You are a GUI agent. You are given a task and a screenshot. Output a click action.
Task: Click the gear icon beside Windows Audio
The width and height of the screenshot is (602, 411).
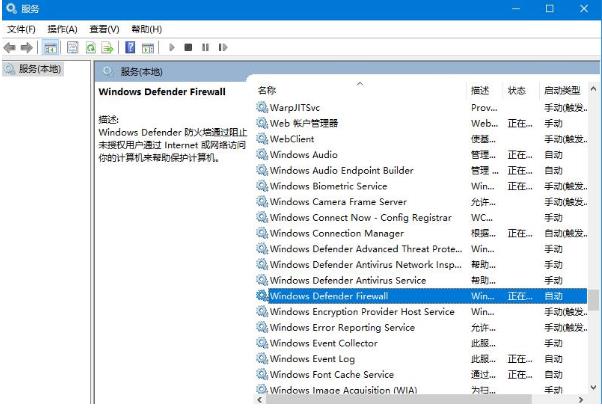pyautogui.click(x=262, y=155)
